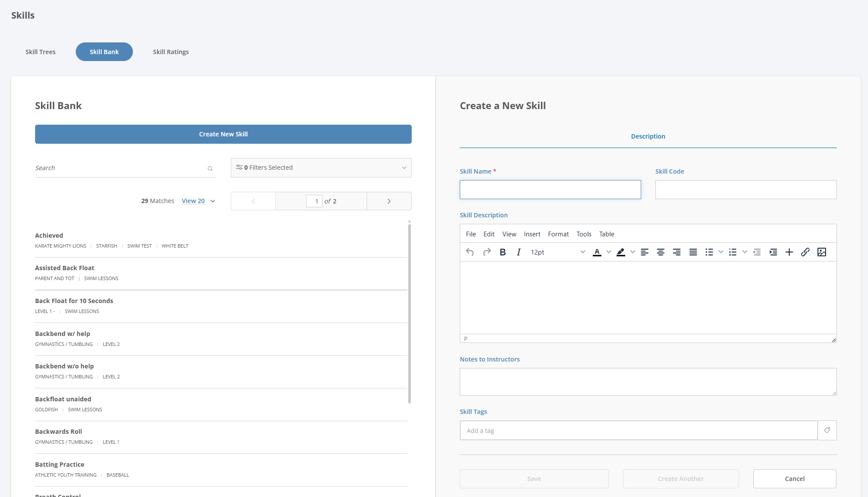Open the Tools menu in editor

[x=584, y=234]
